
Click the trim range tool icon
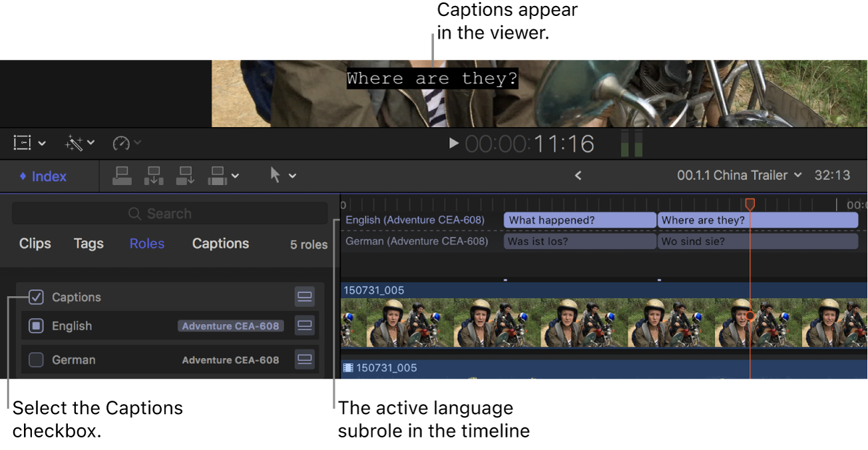pos(21,142)
